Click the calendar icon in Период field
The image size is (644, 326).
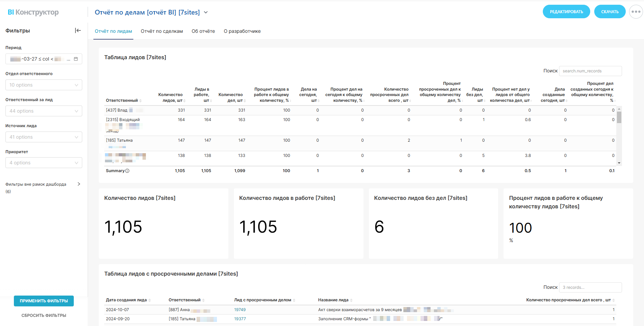point(76,59)
